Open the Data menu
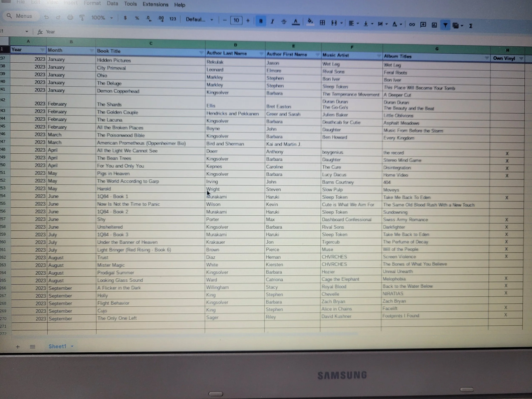 [x=112, y=3]
